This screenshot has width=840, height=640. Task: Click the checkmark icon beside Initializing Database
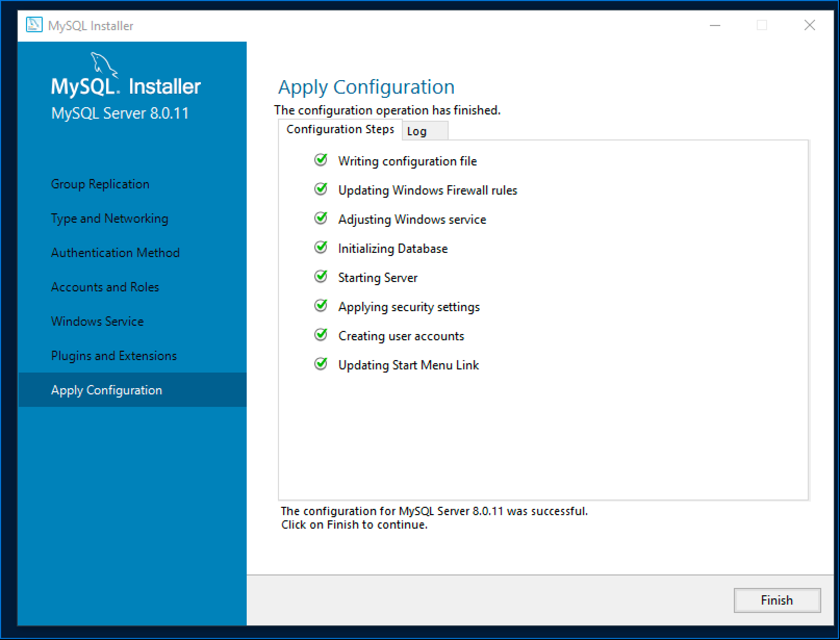click(321, 248)
